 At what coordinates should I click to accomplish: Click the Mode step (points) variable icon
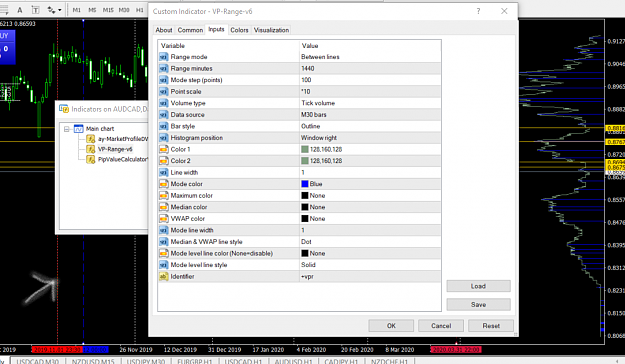click(x=164, y=80)
